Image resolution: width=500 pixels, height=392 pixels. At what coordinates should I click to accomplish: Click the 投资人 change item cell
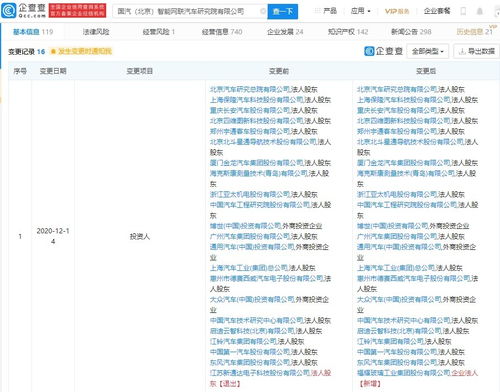pyautogui.click(x=140, y=236)
